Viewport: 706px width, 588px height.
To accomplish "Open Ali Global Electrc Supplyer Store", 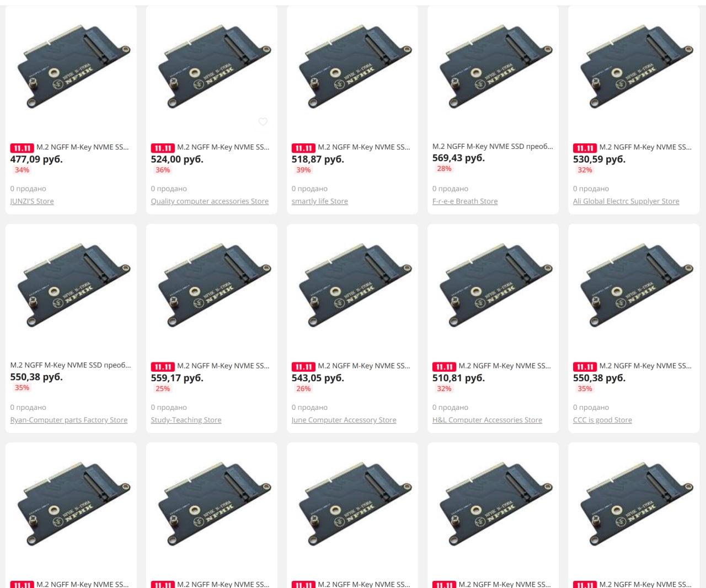I will pyautogui.click(x=626, y=201).
